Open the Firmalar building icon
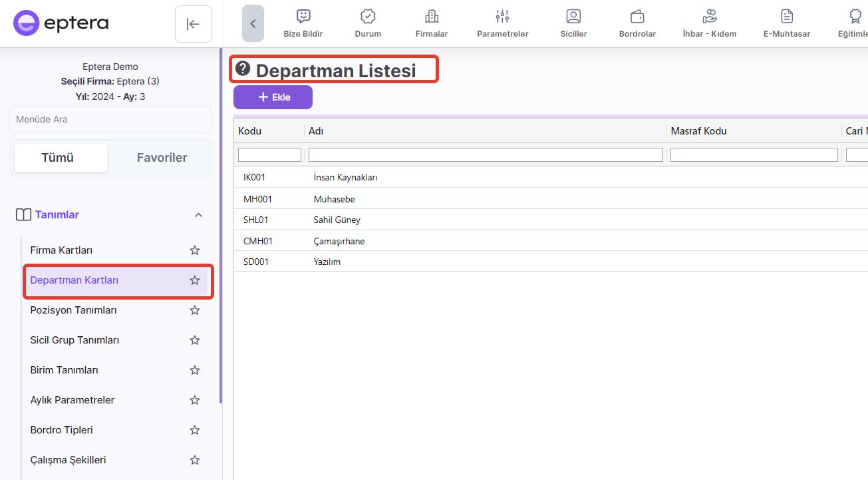The image size is (868, 480). pos(432,17)
